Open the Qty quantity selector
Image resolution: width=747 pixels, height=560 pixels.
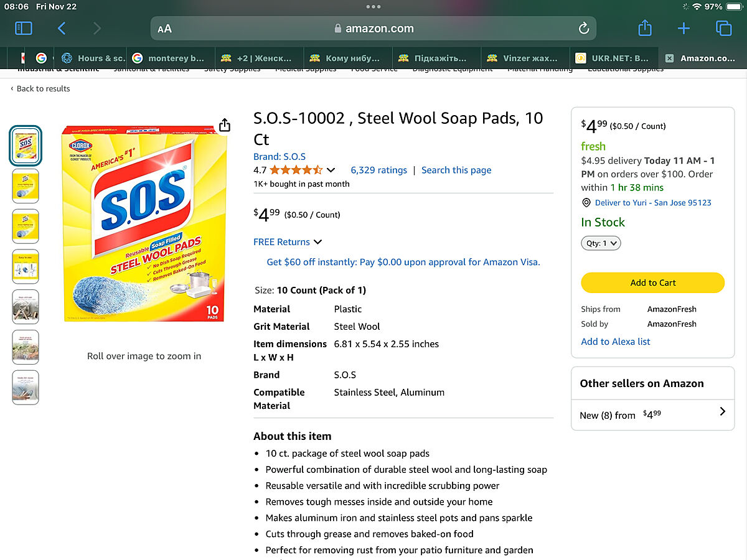601,243
